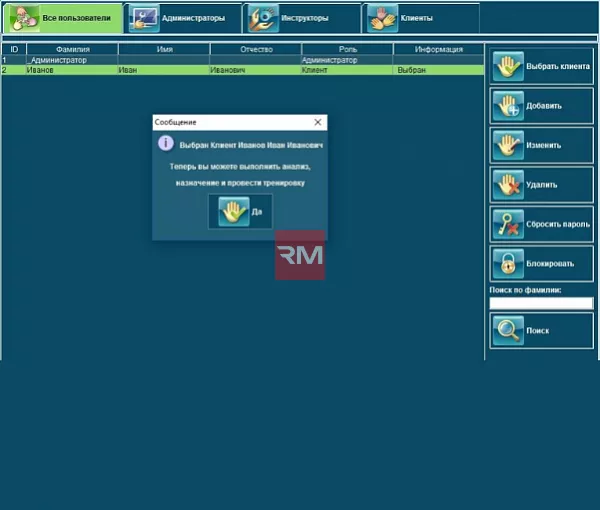This screenshot has width=600, height=510.
Task: Click the Сбросить пароль button label
Action: (558, 224)
